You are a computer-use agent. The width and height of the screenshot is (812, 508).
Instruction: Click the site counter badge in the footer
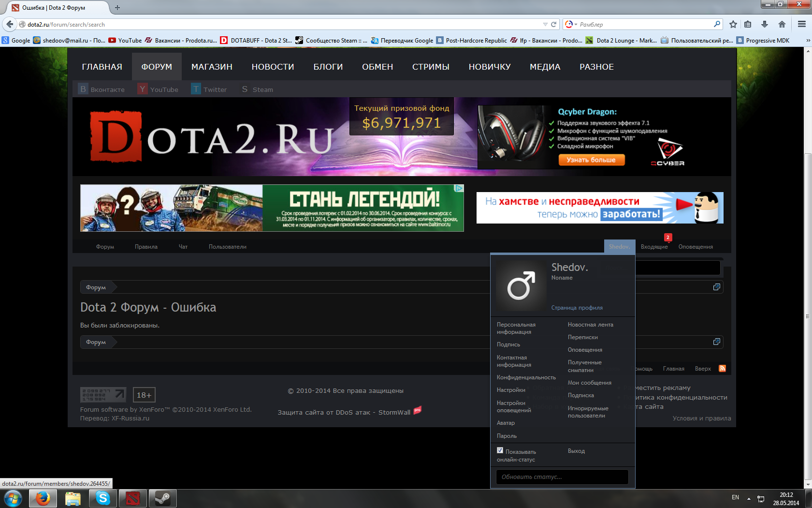103,395
